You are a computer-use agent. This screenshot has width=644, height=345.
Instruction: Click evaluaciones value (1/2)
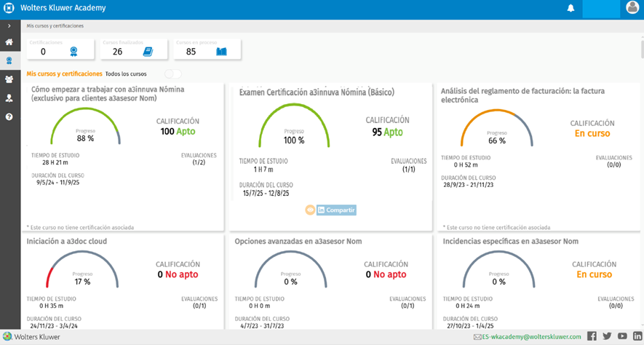(199, 162)
